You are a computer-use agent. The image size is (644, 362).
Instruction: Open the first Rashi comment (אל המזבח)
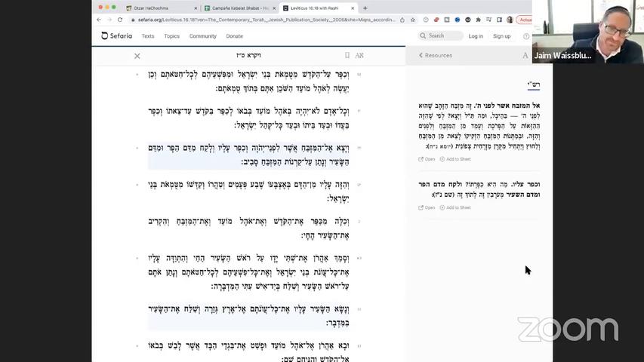427,159
